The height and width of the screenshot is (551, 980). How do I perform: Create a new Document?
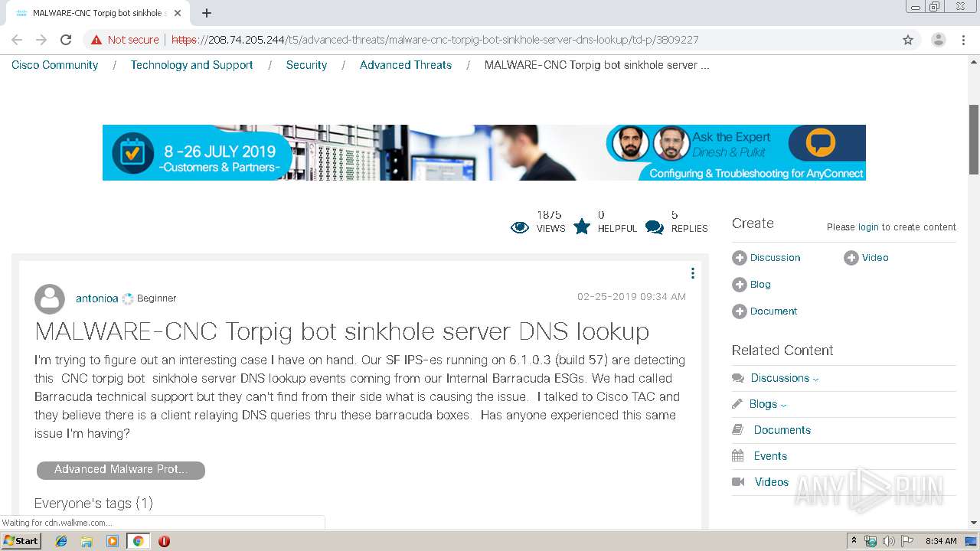pyautogui.click(x=773, y=311)
